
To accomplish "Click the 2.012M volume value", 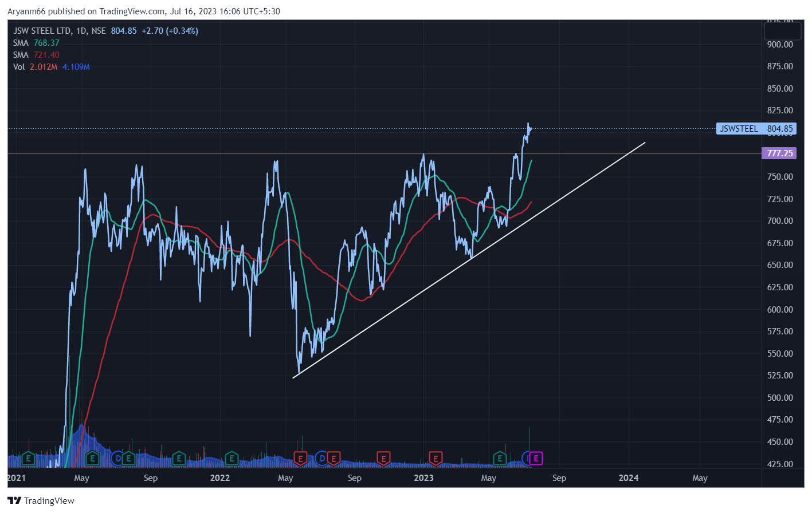I will click(x=44, y=67).
